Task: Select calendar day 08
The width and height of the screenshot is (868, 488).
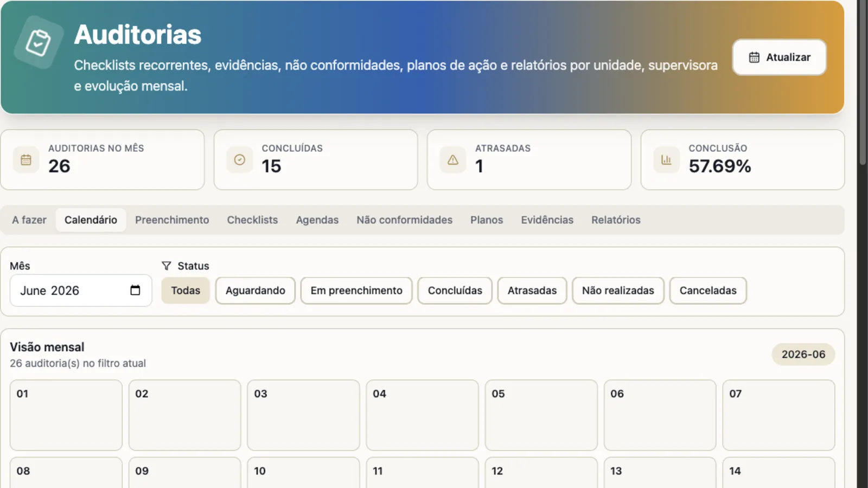Action: coord(66,472)
